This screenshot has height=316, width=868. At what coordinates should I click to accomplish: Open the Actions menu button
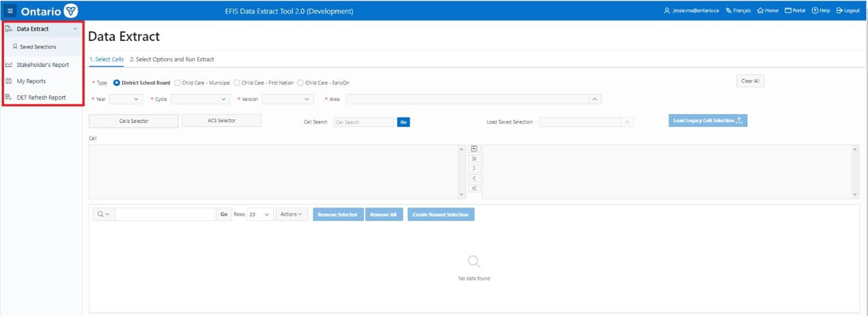[x=291, y=214]
